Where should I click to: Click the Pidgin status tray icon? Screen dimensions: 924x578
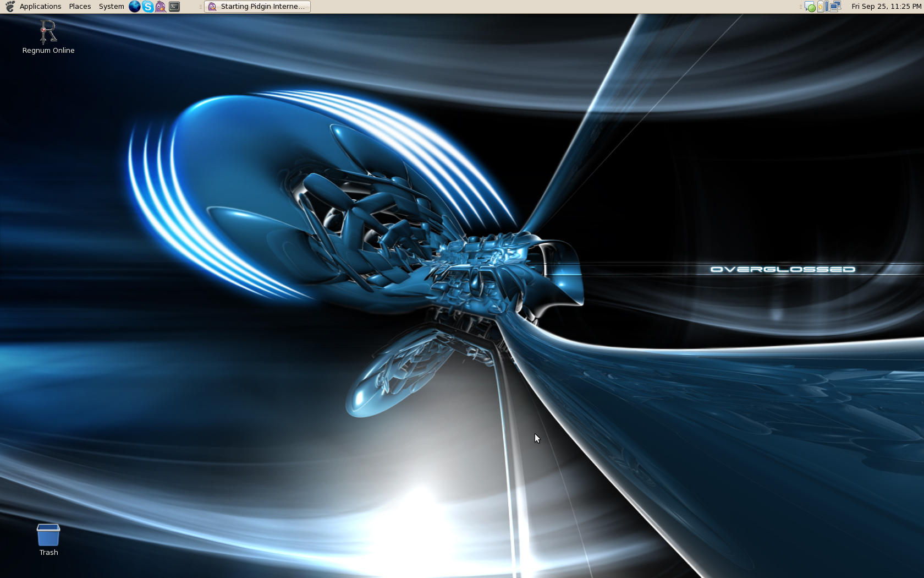pyautogui.click(x=810, y=7)
